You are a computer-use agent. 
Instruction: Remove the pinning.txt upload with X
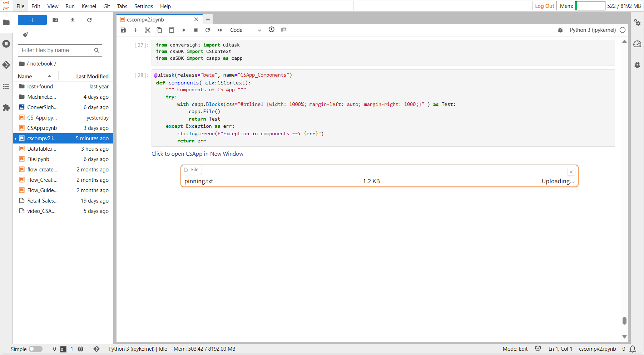coord(571,172)
